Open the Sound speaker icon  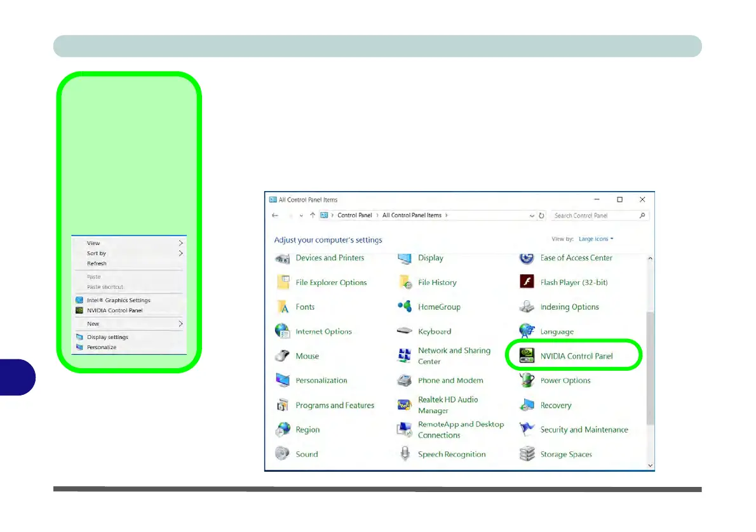pyautogui.click(x=282, y=453)
